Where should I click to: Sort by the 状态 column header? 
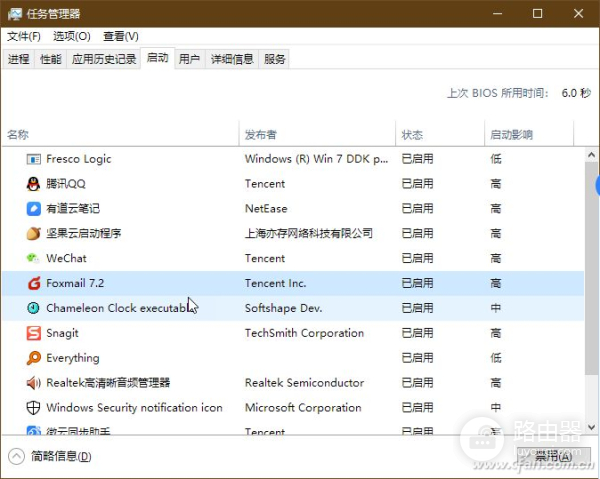coord(440,134)
